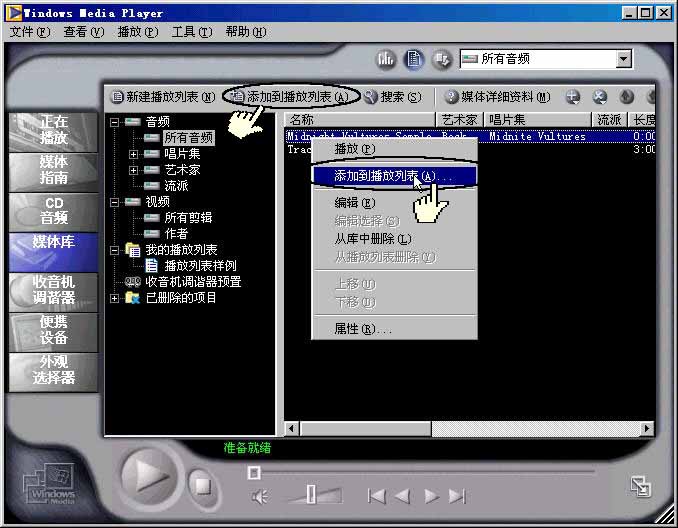This screenshot has width=678, height=528.
Task: Collapse the 我的播放列表 tree node
Action: [115, 250]
